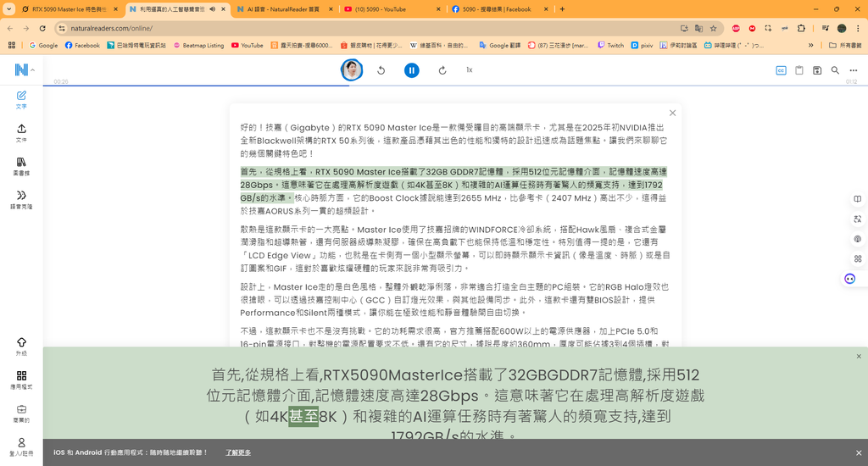Open the pixiv bookmark
Image resolution: width=868 pixels, height=466 pixels.
point(643,46)
